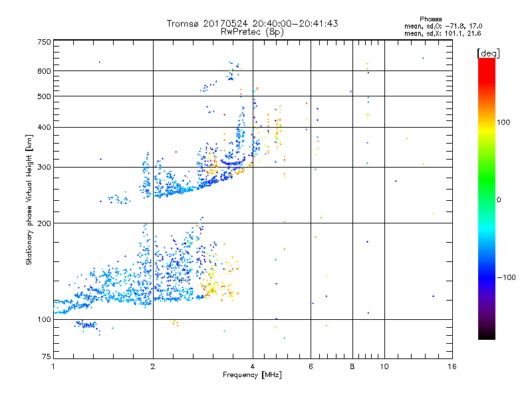Click the y-axis tick label '750'
532x399 pixels.
(x=44, y=42)
